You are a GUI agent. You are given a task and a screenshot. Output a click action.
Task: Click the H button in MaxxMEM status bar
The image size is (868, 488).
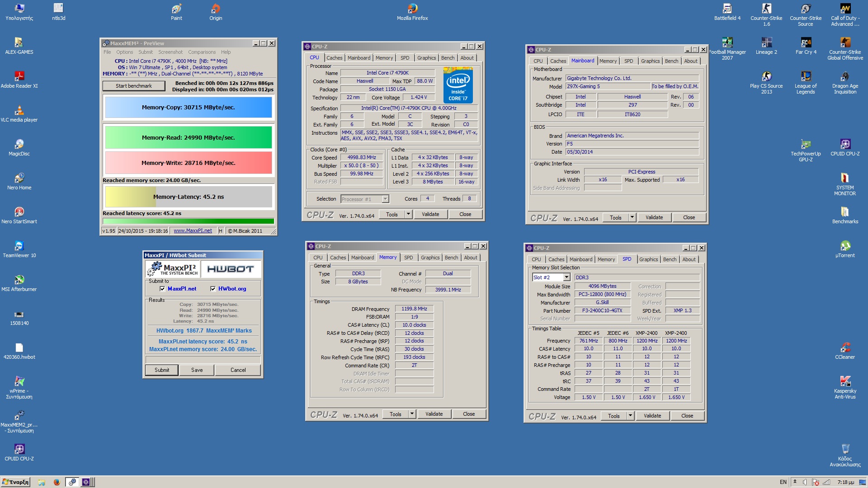(220, 231)
